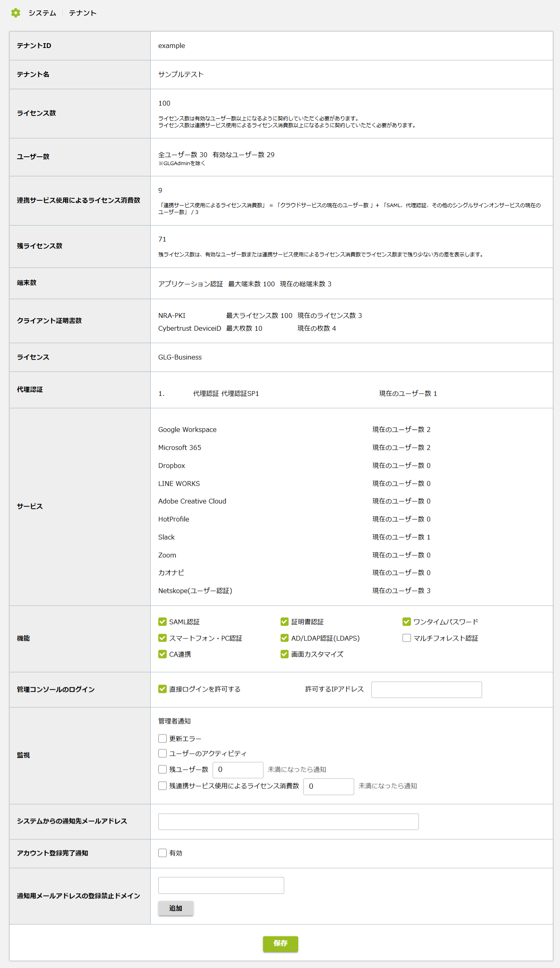Select the Slack service row

pos(294,537)
